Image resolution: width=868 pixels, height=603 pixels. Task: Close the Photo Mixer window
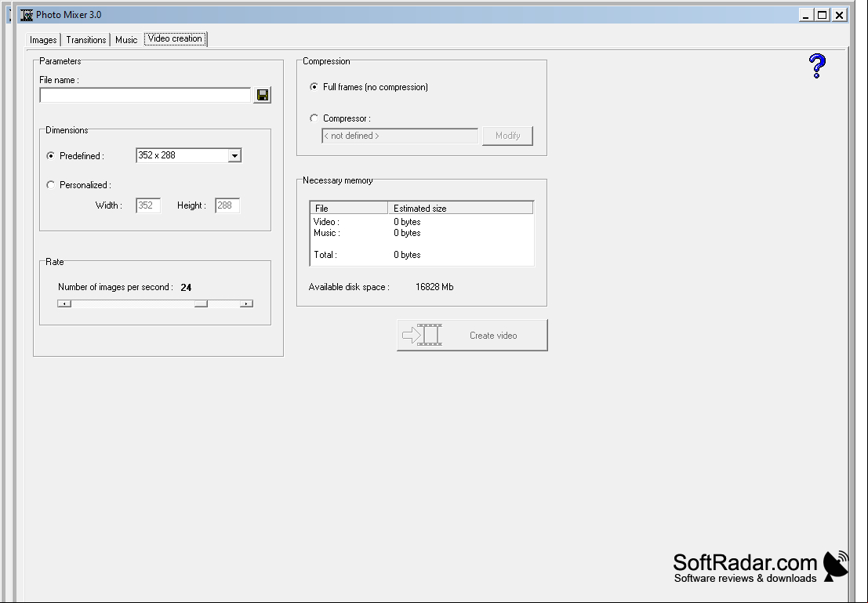click(x=840, y=15)
